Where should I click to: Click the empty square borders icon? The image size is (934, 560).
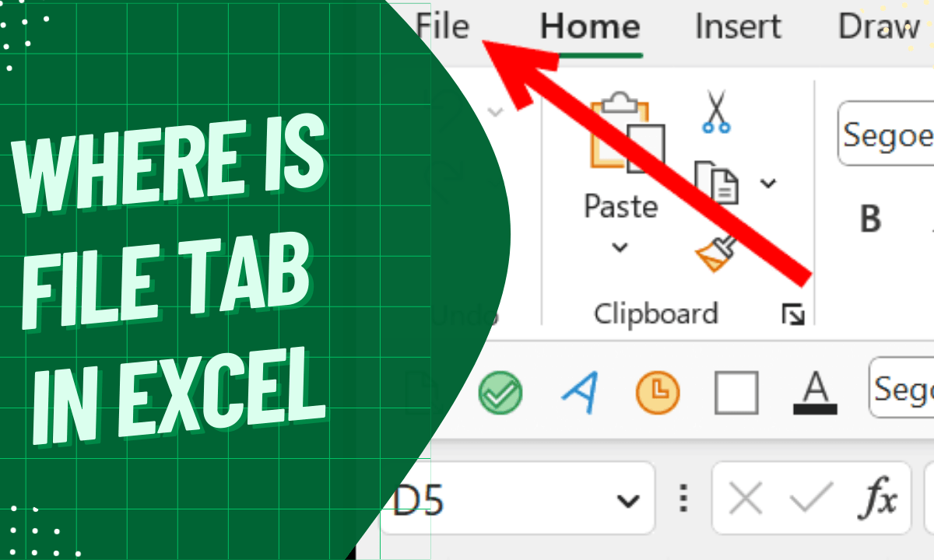736,393
